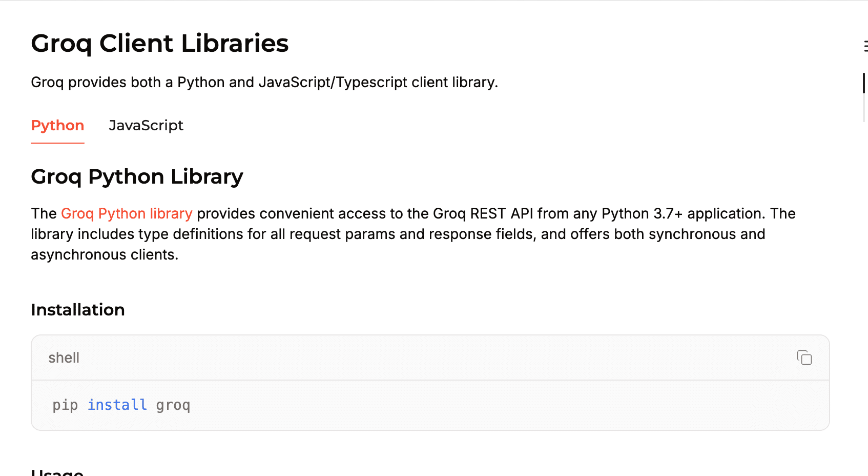Copy the shell install command
This screenshot has width=868, height=476.
pos(804,358)
